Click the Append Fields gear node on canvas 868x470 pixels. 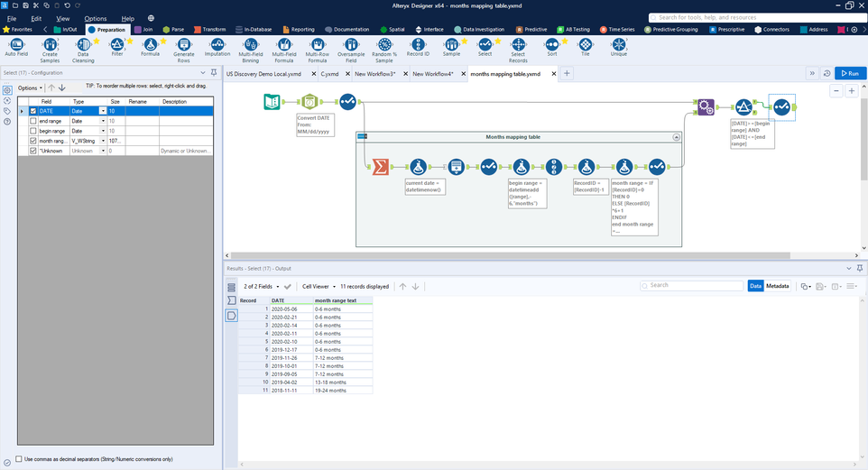(706, 108)
